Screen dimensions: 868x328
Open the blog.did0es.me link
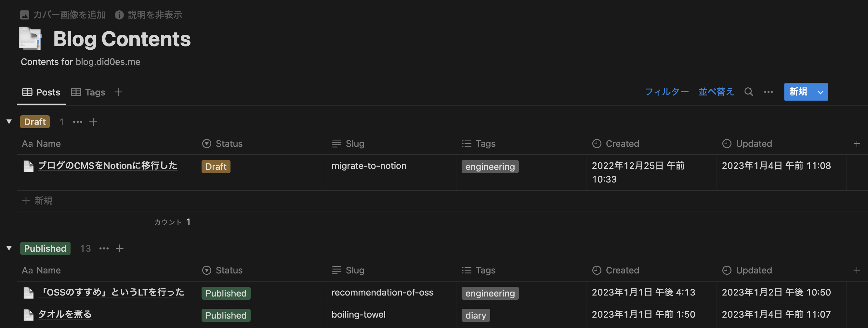click(x=108, y=62)
